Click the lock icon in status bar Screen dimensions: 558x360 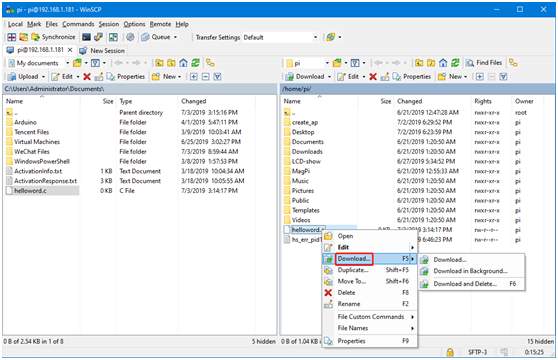[450, 352]
